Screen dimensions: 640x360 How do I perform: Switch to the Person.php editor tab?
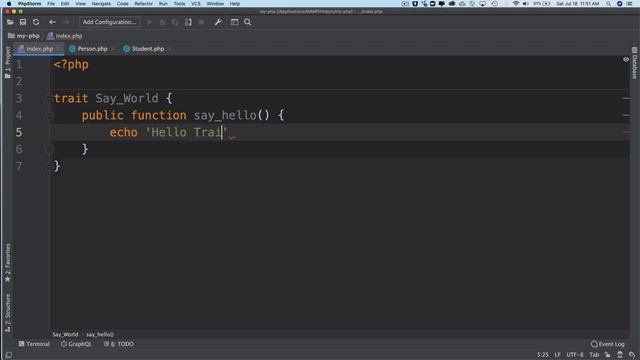[x=88, y=49]
